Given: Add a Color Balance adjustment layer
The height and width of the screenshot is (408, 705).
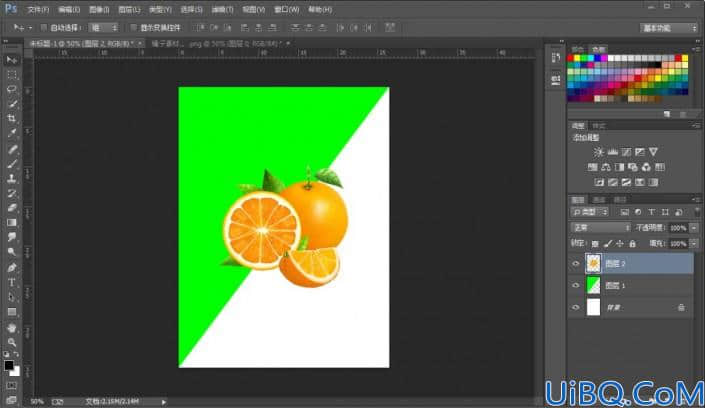Looking at the screenshot, I should 606,167.
